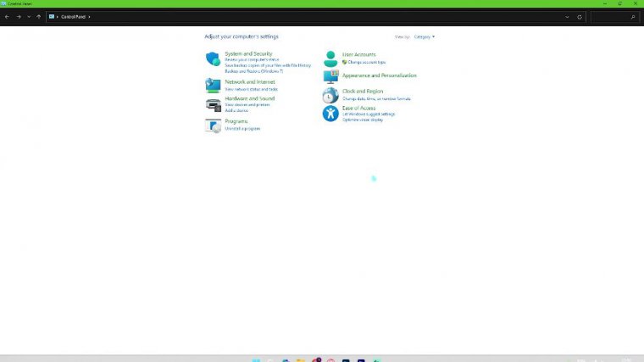Image resolution: width=644 pixels, height=362 pixels.
Task: Click the Hardware and Sound printer icon
Action: pos(213,104)
